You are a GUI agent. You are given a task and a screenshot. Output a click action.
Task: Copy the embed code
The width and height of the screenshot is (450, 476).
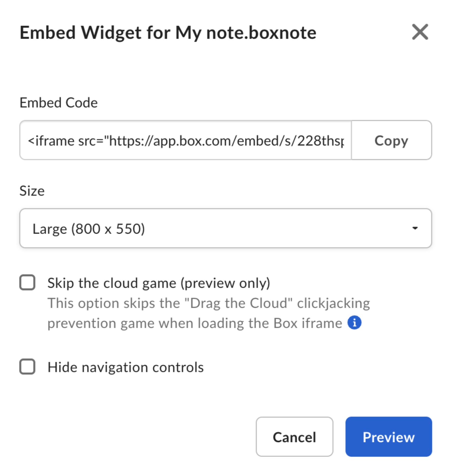[x=391, y=140]
